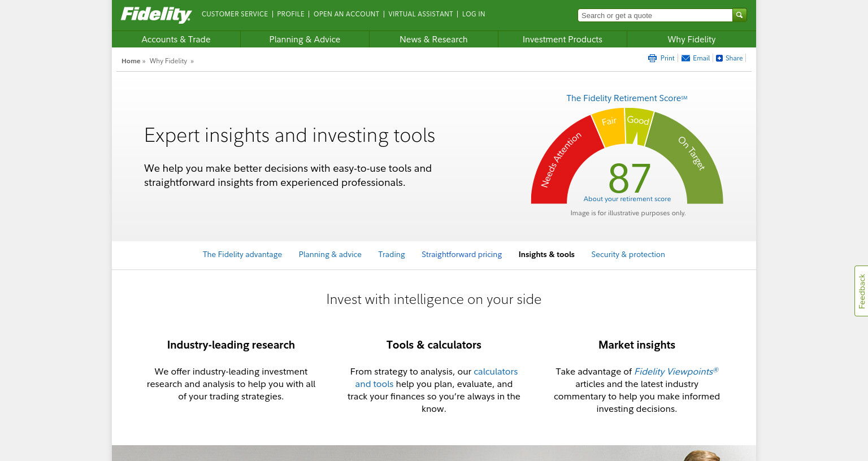The image size is (868, 461).
Task: Click the search magnifier button
Action: pyautogui.click(x=739, y=15)
